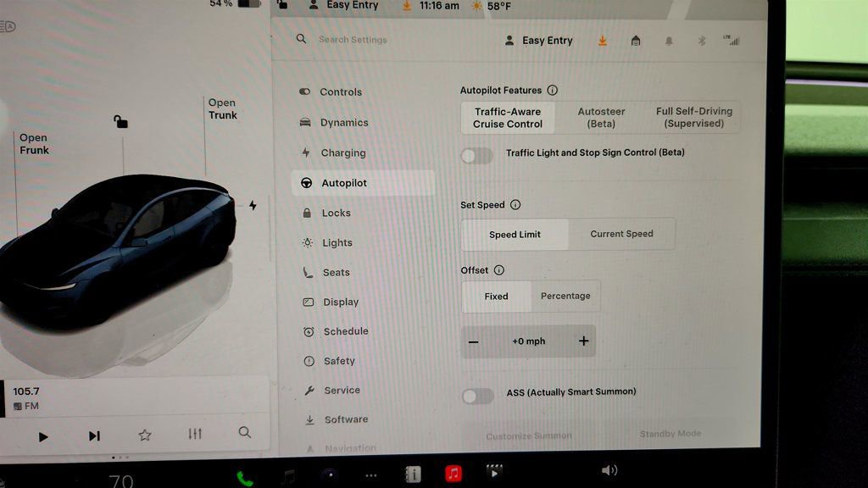Image resolution: width=868 pixels, height=488 pixels.
Task: Select Full Self-Driving (Supervised) feature
Action: [x=694, y=117]
